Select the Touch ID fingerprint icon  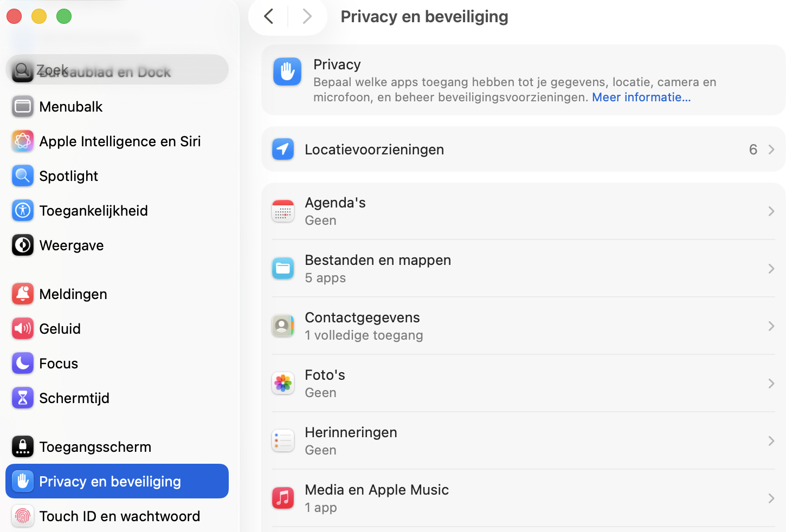click(22, 516)
